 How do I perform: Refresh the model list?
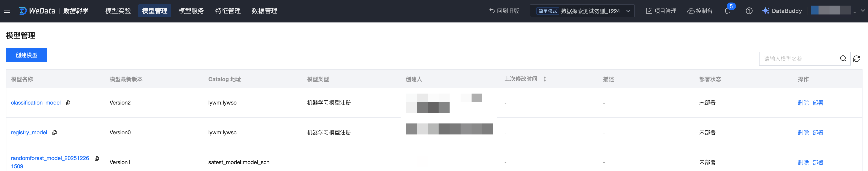[x=857, y=59]
